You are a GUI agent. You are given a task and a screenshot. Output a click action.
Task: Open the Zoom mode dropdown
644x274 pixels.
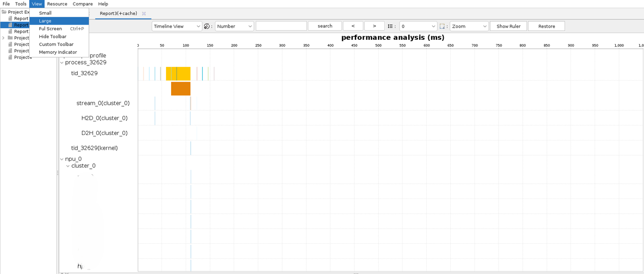pyautogui.click(x=469, y=26)
